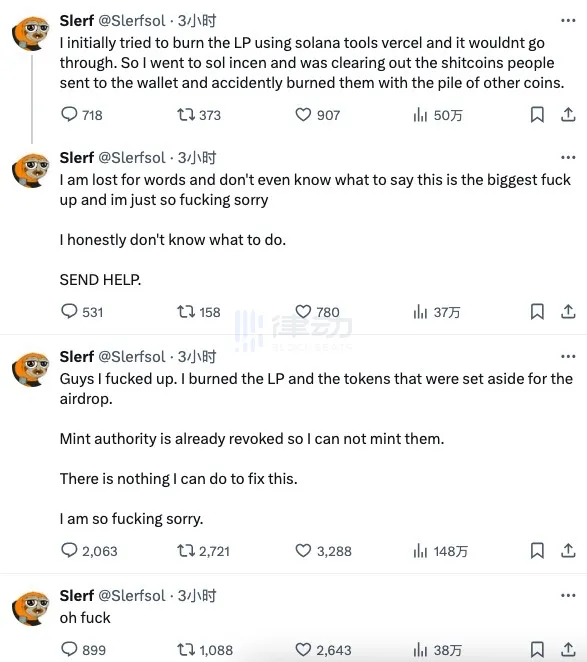Screen dimensions: 587x662
Task: Open Slerf profile name on first tweet
Action: point(76,20)
